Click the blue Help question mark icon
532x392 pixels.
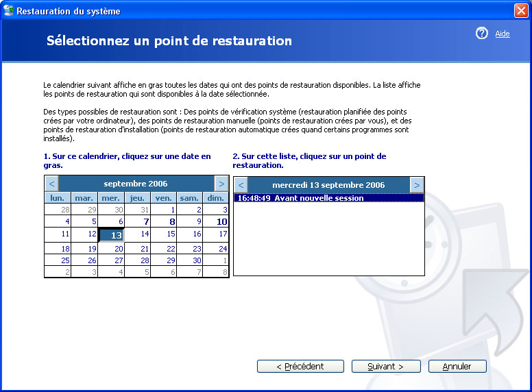482,34
